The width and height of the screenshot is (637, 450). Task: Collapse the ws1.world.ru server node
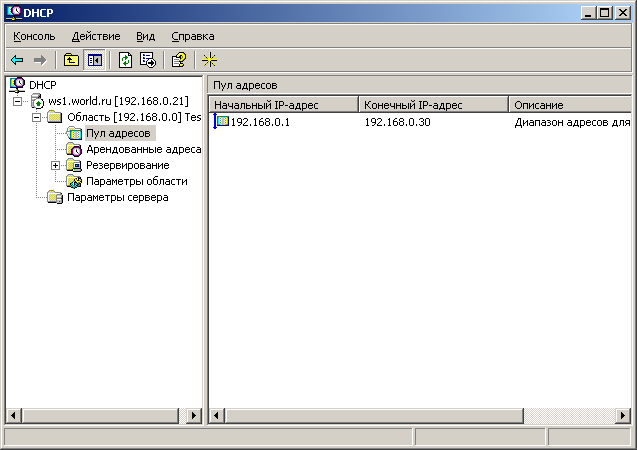point(17,101)
